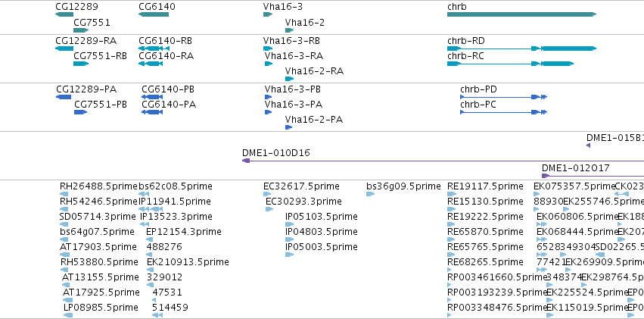Click the CG7551-PB protein label
This screenshot has height=319, width=644.
click(x=101, y=105)
